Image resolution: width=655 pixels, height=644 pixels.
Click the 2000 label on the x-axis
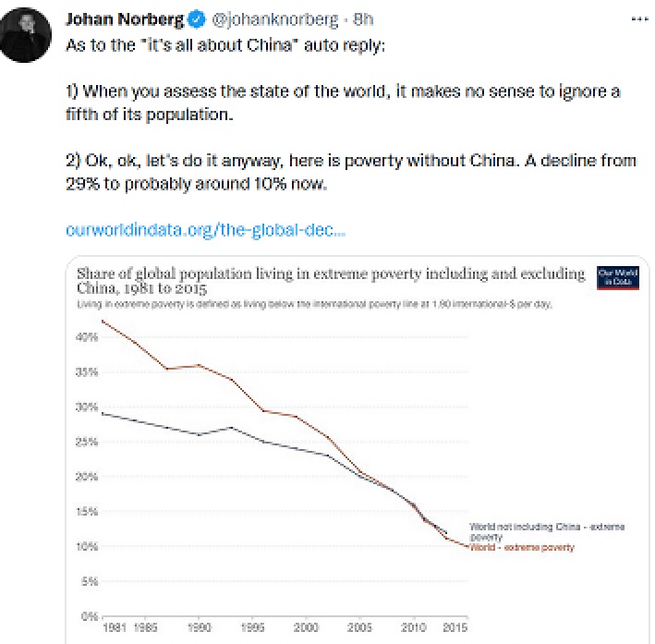pyautogui.click(x=306, y=627)
